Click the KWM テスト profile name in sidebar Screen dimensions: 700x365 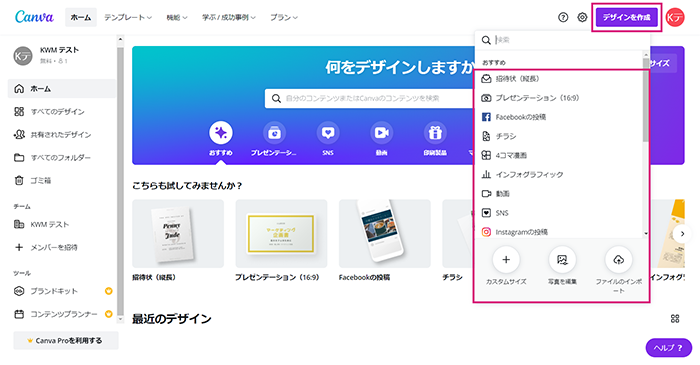tap(59, 50)
